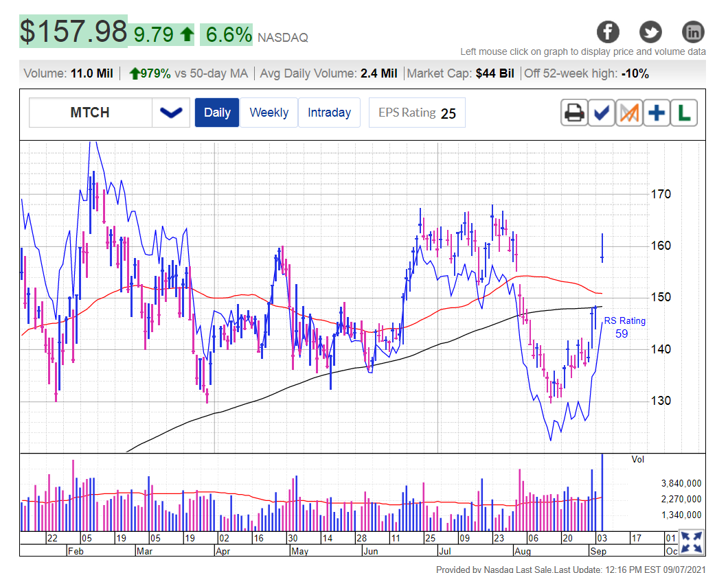Print the MTCH chart
The image size is (728, 573).
pyautogui.click(x=574, y=113)
